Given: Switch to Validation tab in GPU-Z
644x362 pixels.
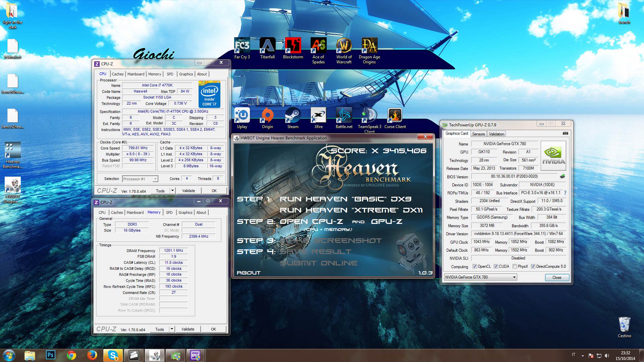Looking at the screenshot, I should click(x=496, y=134).
